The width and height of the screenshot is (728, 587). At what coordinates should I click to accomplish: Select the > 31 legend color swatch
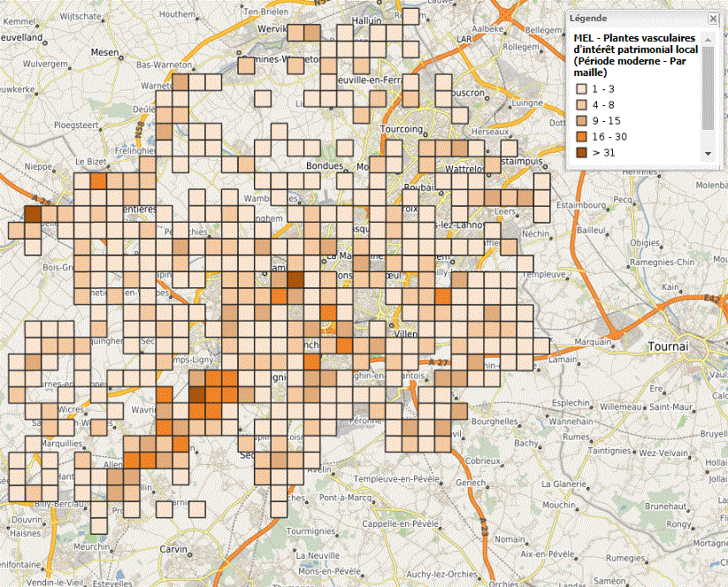click(x=581, y=153)
